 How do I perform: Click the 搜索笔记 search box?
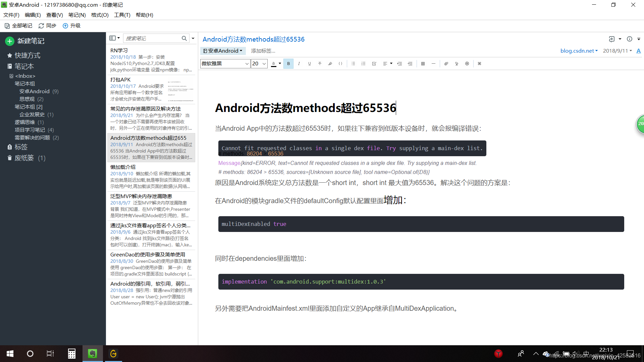(x=152, y=38)
